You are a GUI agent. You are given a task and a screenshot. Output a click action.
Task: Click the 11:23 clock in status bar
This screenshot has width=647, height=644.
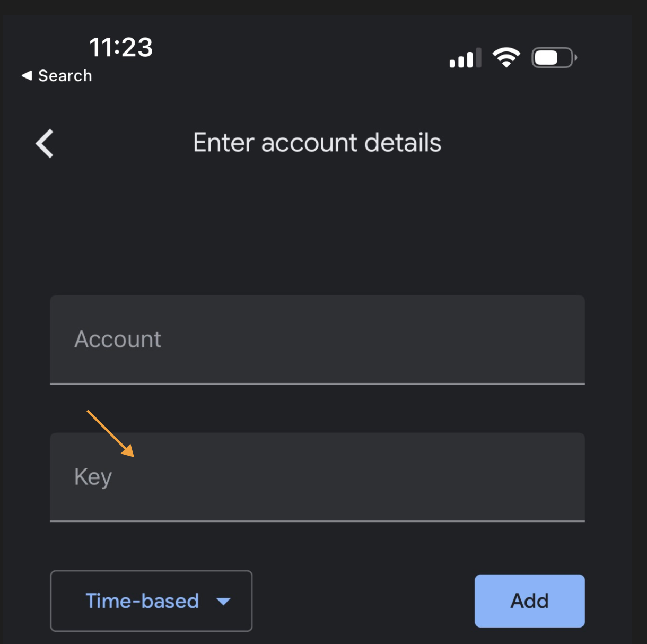tap(121, 47)
